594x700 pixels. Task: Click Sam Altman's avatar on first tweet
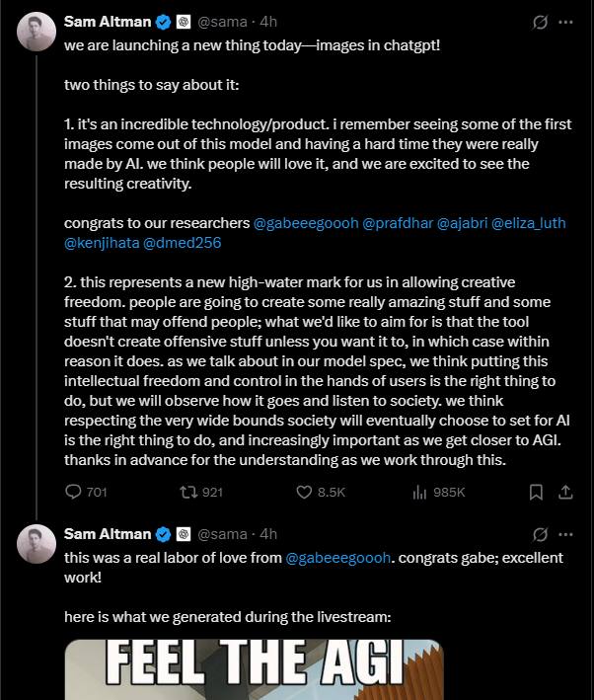[x=36, y=34]
